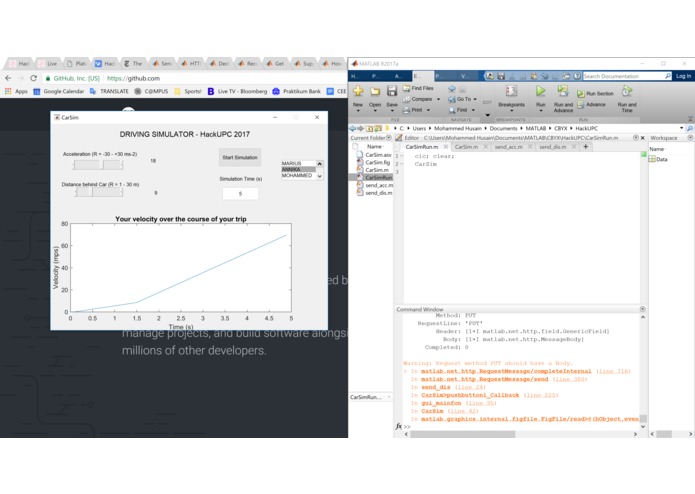Click the green Run arrow icon
Image resolution: width=695 pixels, height=494 pixels.
540,91
